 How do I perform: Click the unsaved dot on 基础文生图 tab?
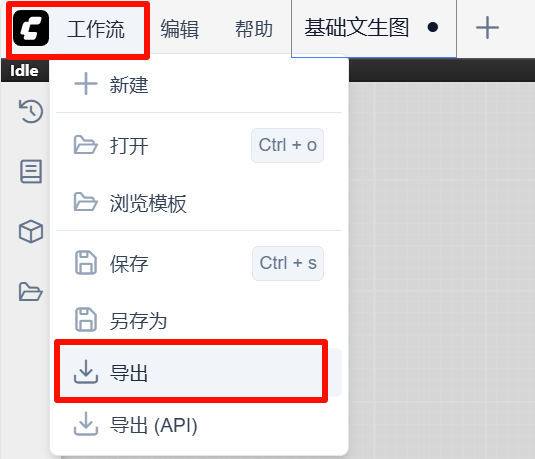433,27
